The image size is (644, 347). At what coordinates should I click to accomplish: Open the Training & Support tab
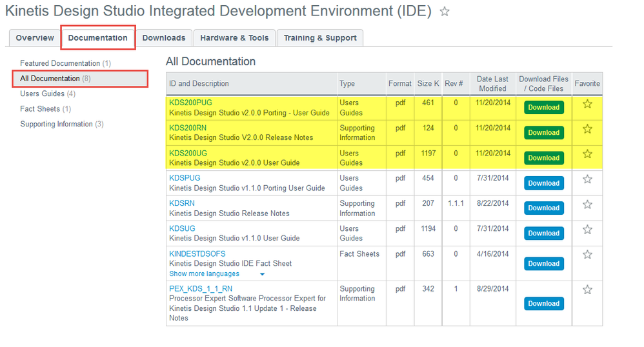320,38
